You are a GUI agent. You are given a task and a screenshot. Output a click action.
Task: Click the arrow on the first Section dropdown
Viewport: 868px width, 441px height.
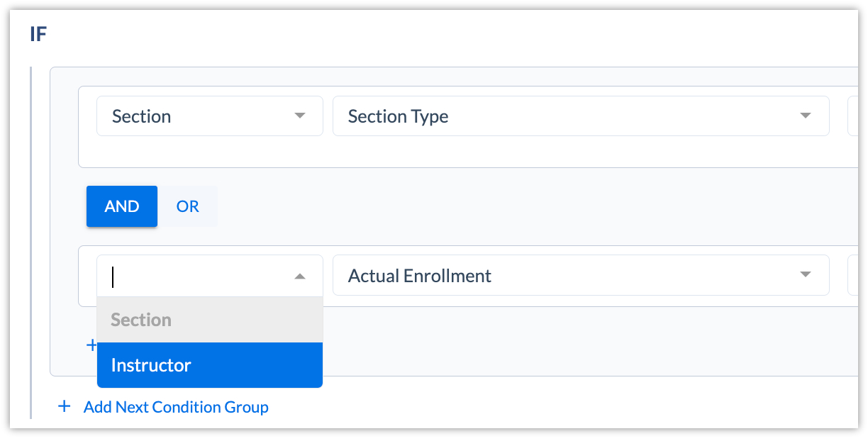300,116
